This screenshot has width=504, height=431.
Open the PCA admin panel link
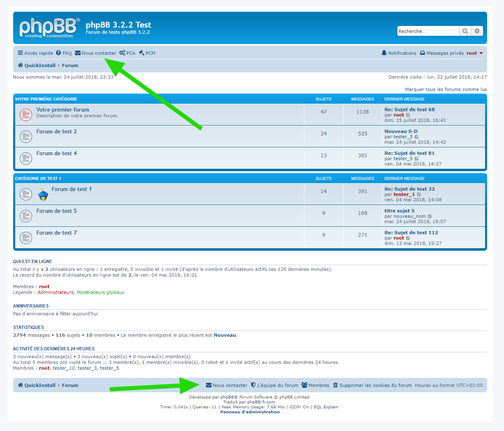[x=127, y=53]
